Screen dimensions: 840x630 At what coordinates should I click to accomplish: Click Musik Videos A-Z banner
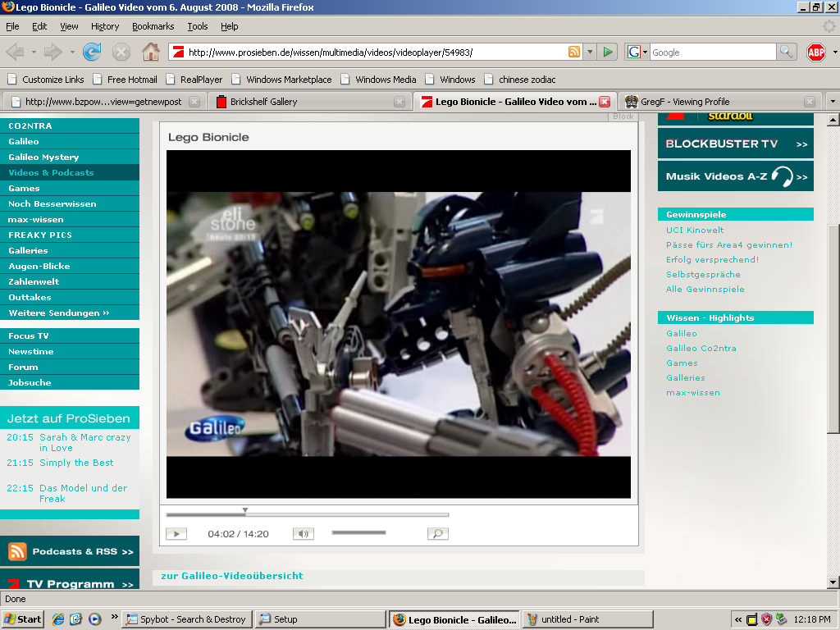point(736,176)
